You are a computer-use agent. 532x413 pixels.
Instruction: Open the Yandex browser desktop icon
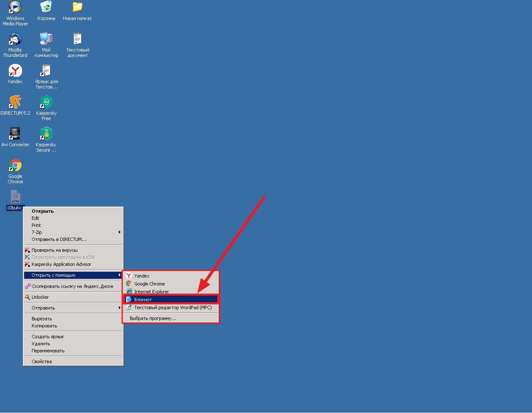pos(15,71)
